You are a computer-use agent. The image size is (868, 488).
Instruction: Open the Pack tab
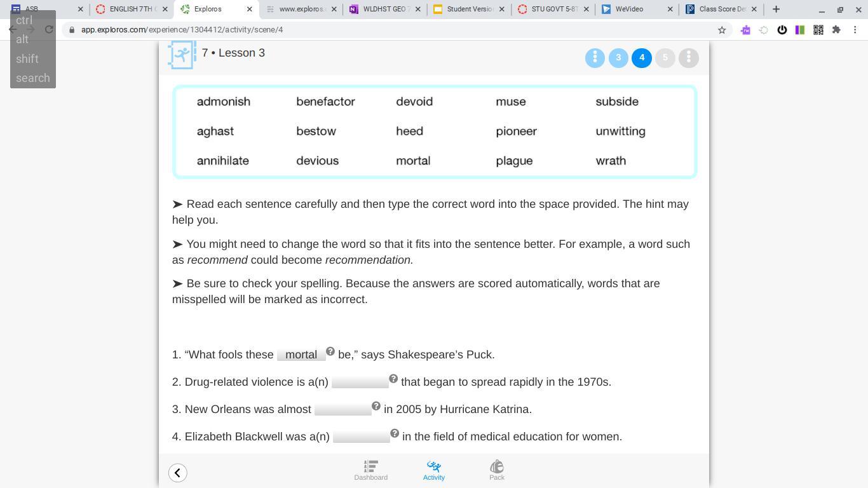pyautogui.click(x=497, y=471)
